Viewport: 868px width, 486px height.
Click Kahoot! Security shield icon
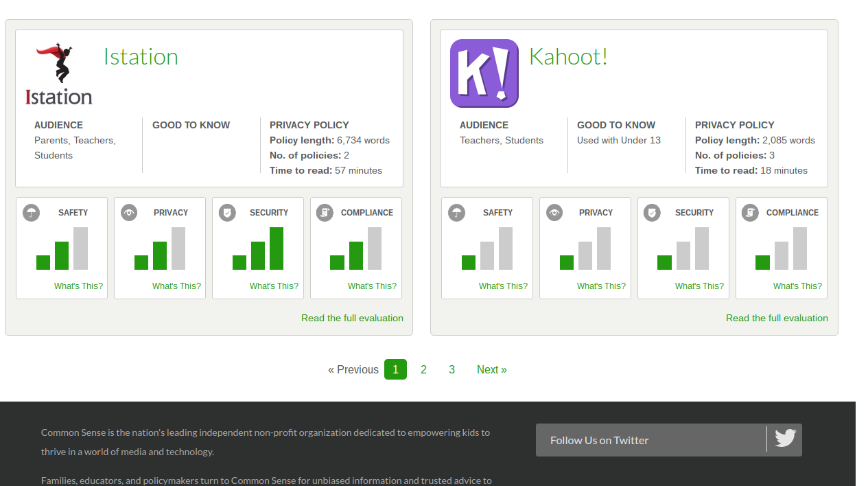pos(652,213)
